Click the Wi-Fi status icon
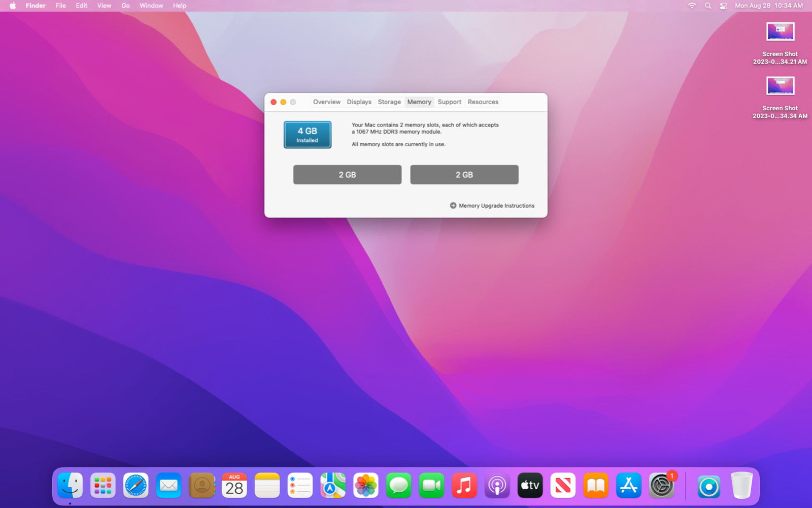The height and width of the screenshot is (508, 812). [692, 6]
